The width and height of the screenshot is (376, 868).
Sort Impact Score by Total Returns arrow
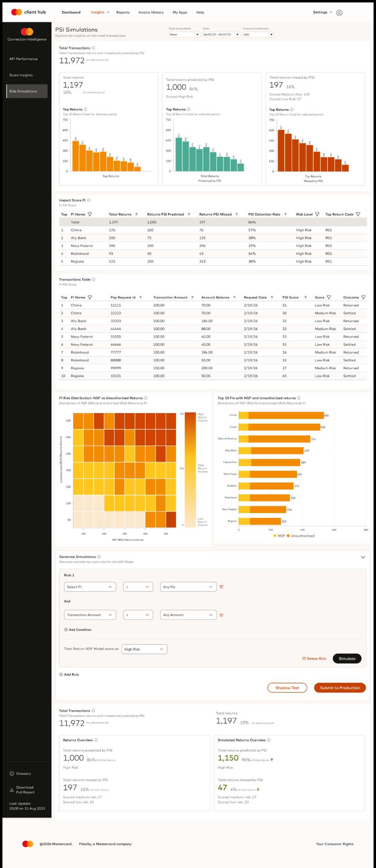(136, 214)
